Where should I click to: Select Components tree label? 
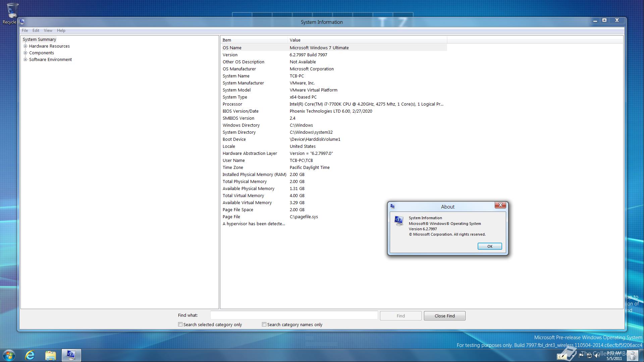coord(42,53)
